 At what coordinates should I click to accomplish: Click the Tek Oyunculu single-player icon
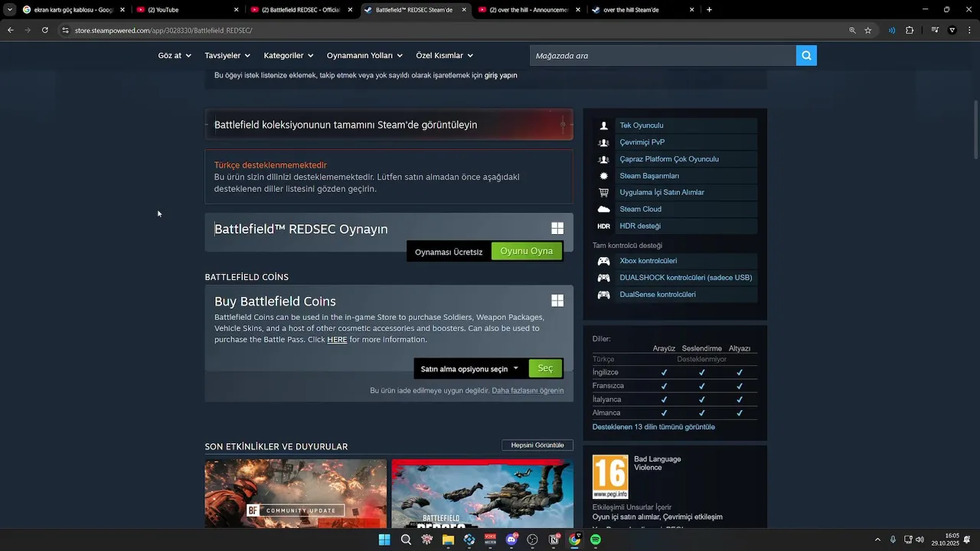604,126
